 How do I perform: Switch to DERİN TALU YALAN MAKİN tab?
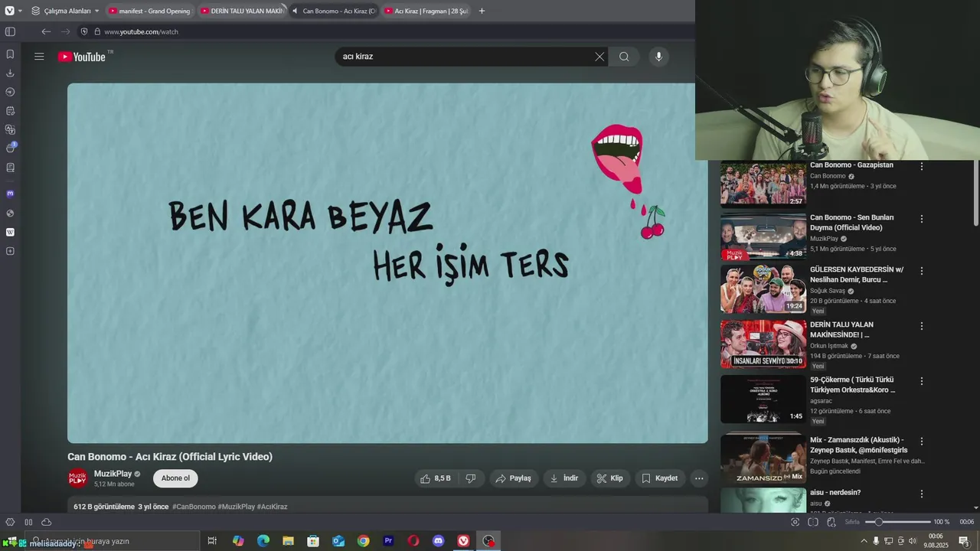click(x=241, y=11)
